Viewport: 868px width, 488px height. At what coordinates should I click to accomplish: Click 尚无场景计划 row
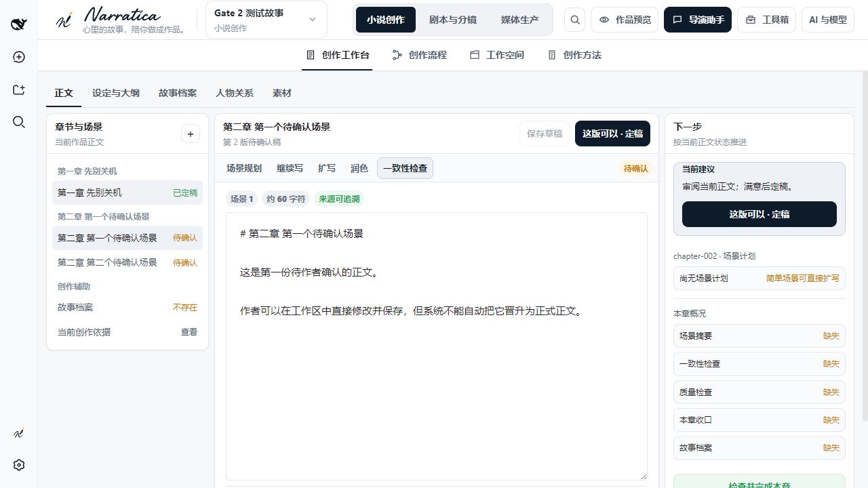coord(759,278)
